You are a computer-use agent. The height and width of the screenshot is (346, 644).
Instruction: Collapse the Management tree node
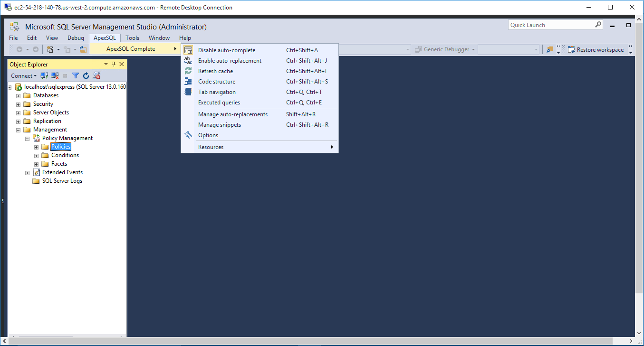(19, 130)
